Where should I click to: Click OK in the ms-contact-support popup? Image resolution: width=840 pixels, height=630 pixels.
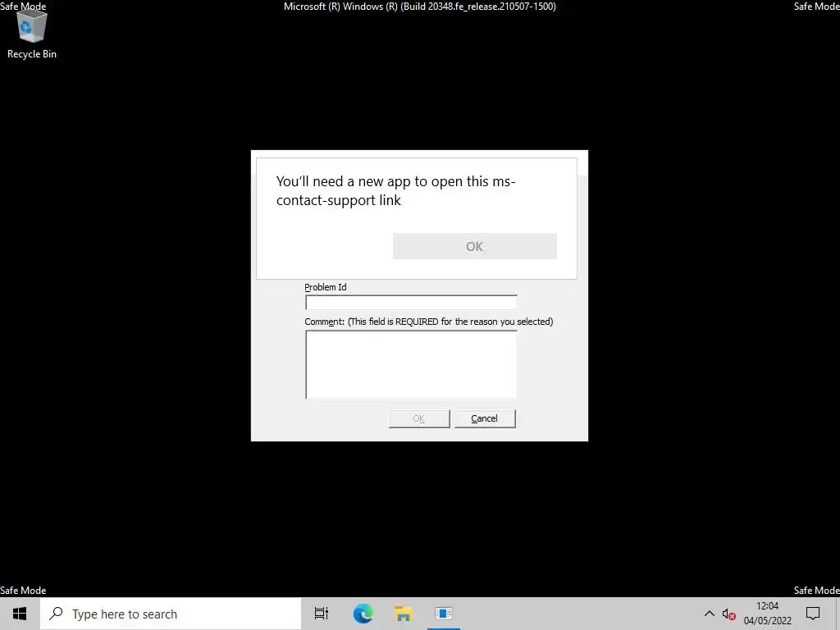(475, 246)
